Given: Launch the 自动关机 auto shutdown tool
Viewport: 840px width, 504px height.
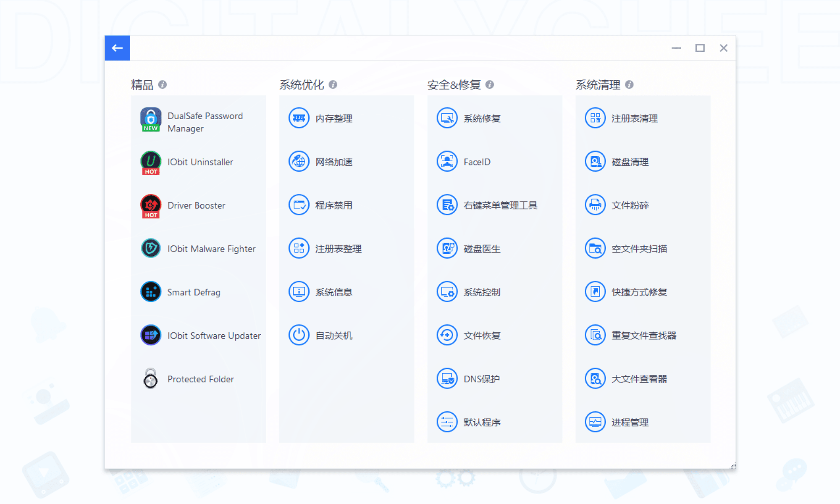Looking at the screenshot, I should coord(333,335).
